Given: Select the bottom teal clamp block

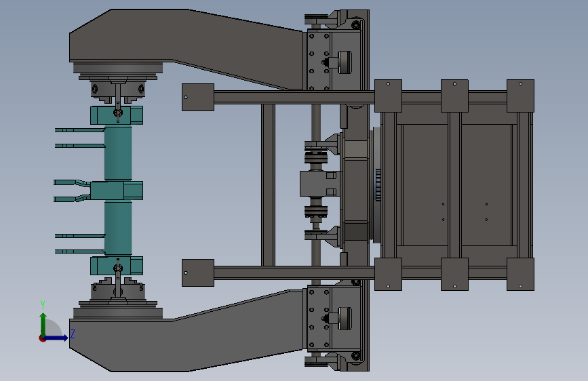Looking at the screenshot, I should coord(117,266).
